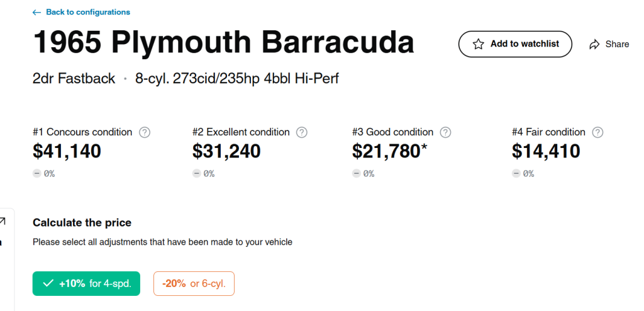Open help icon for Concours condition

tap(145, 132)
